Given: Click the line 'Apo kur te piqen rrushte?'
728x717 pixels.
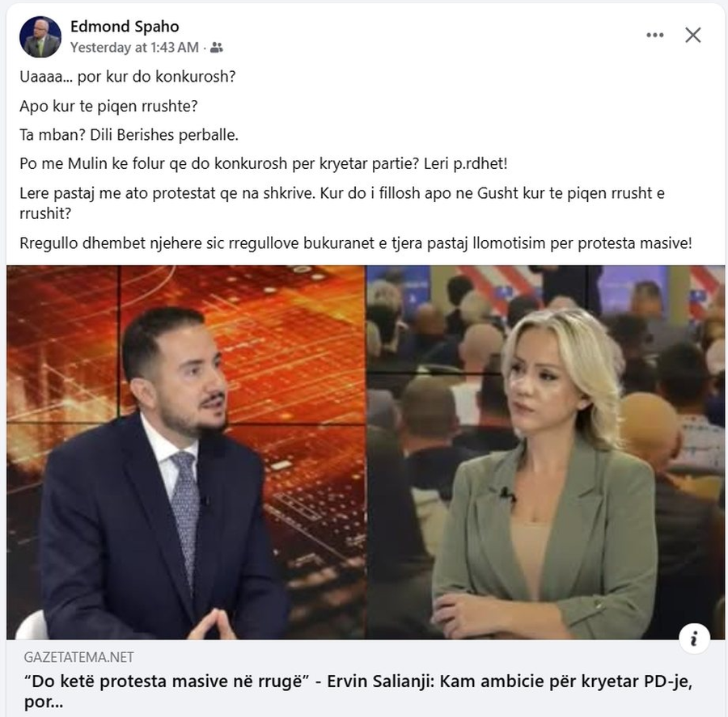Looking at the screenshot, I should [108, 106].
